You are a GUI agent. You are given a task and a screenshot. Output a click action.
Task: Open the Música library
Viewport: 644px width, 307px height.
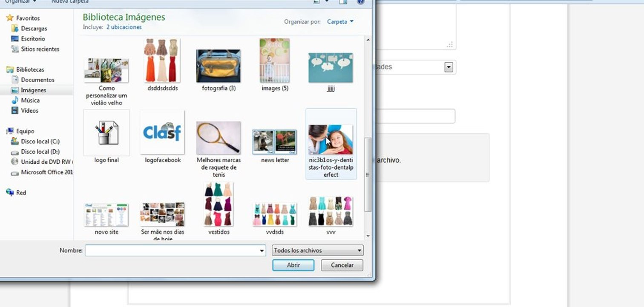tap(30, 100)
